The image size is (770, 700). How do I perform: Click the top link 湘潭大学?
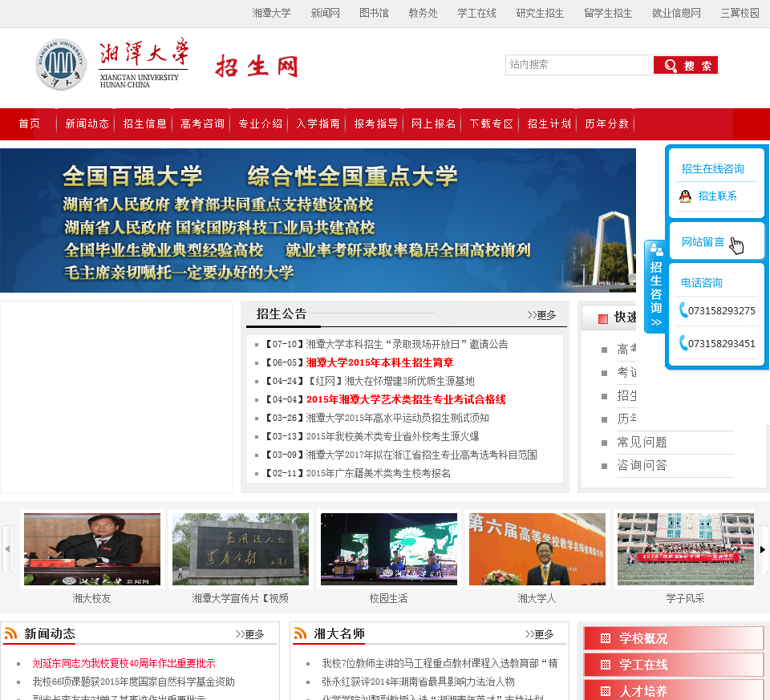[271, 14]
